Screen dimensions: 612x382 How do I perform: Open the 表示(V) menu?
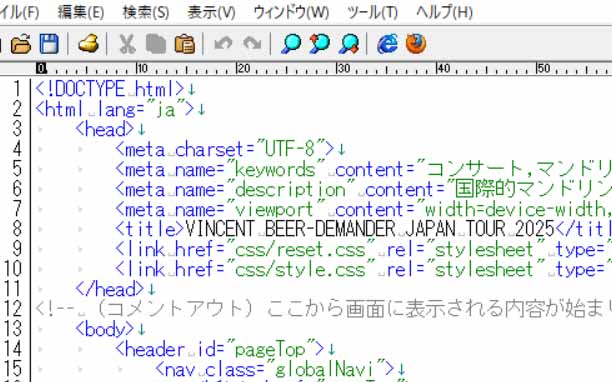(212, 12)
